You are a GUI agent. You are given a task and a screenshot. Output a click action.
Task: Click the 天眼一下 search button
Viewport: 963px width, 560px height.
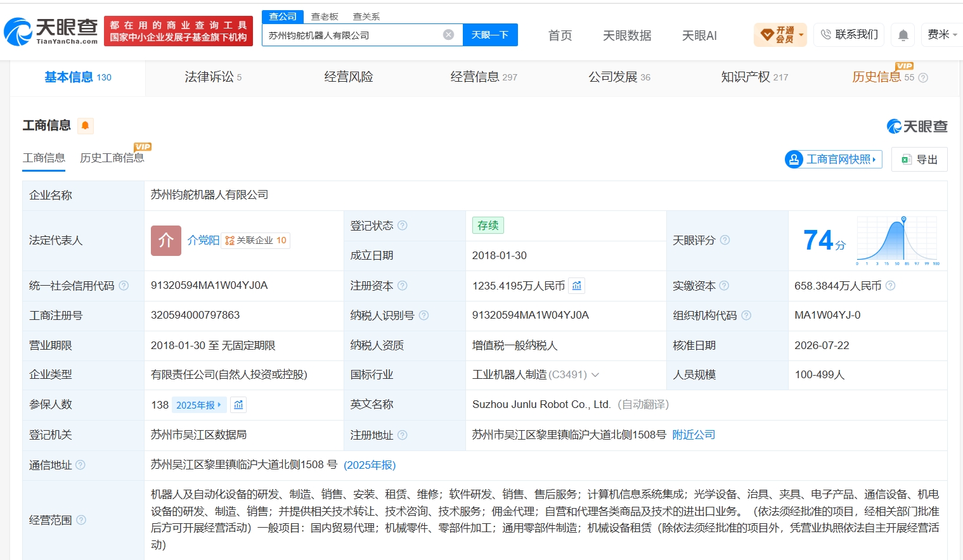[490, 35]
